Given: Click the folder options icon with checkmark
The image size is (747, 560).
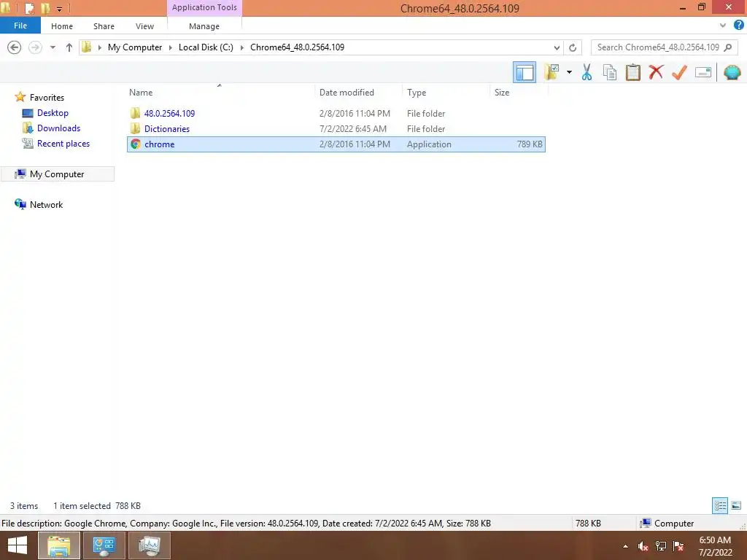Looking at the screenshot, I should tap(551, 72).
